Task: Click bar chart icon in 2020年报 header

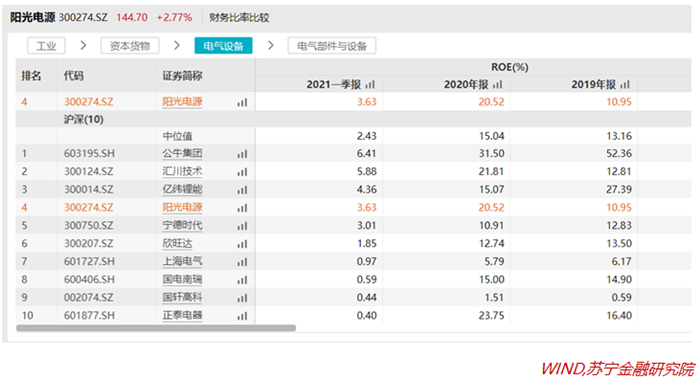Action: [498, 84]
